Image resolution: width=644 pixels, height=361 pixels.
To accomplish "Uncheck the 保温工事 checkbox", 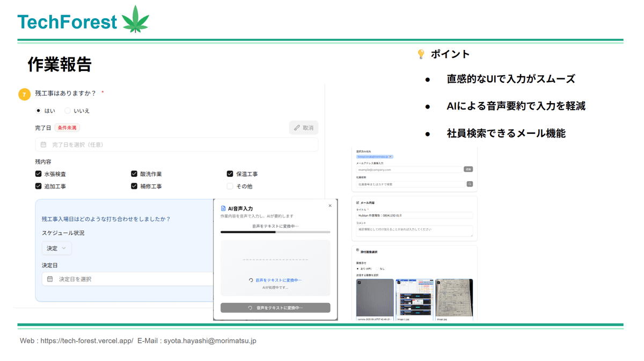I will pyautogui.click(x=230, y=174).
